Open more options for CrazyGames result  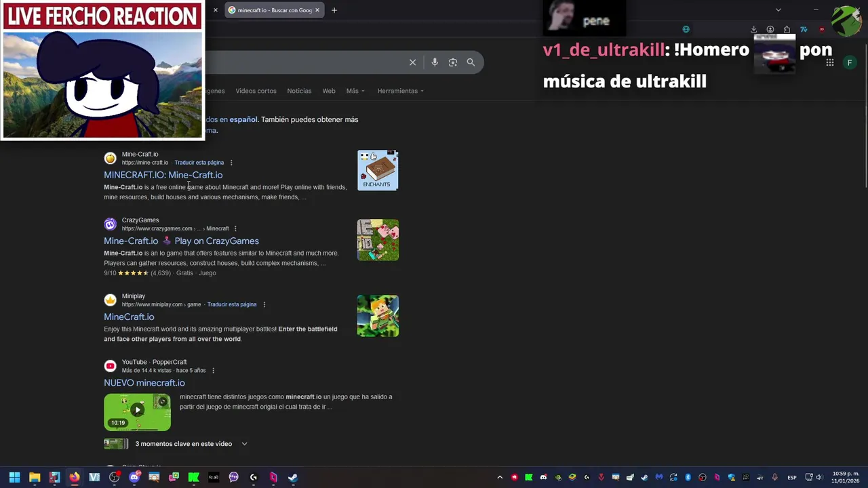click(235, 228)
